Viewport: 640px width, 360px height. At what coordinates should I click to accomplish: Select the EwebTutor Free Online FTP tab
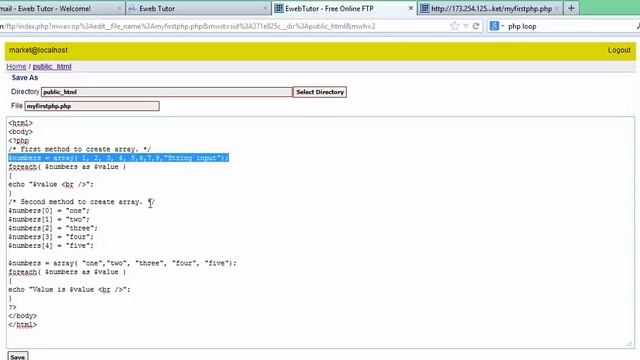point(343,8)
